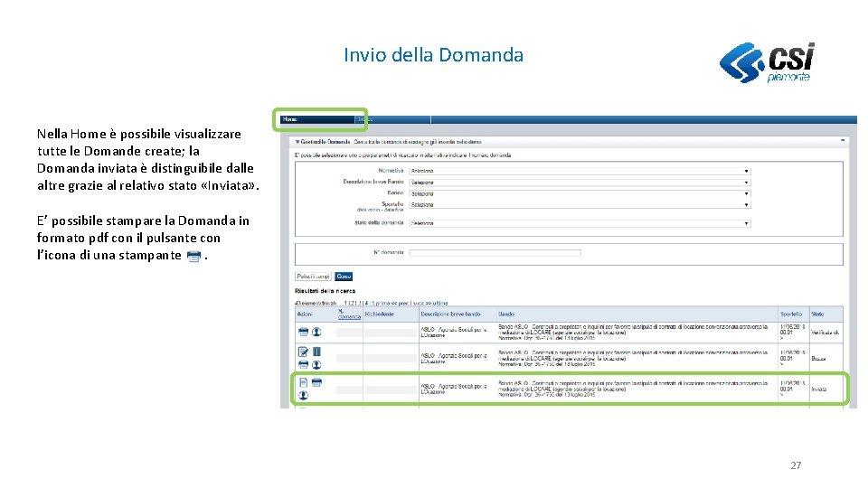
Task: Click the Richiedente column header
Action: coord(379,314)
